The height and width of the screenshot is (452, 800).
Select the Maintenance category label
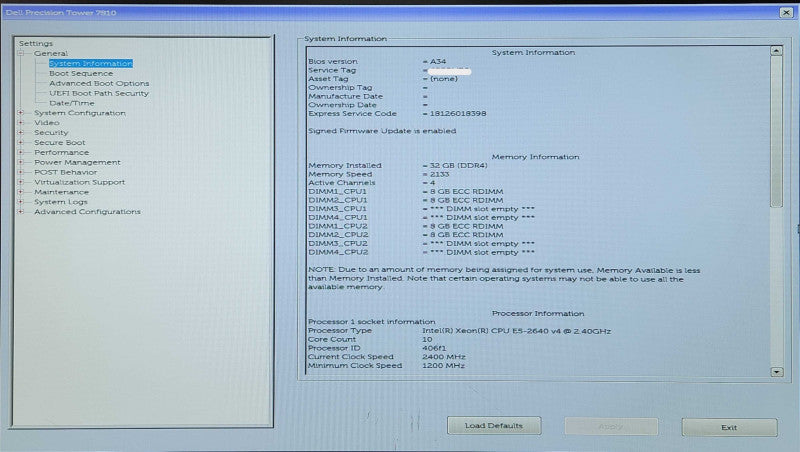point(61,192)
